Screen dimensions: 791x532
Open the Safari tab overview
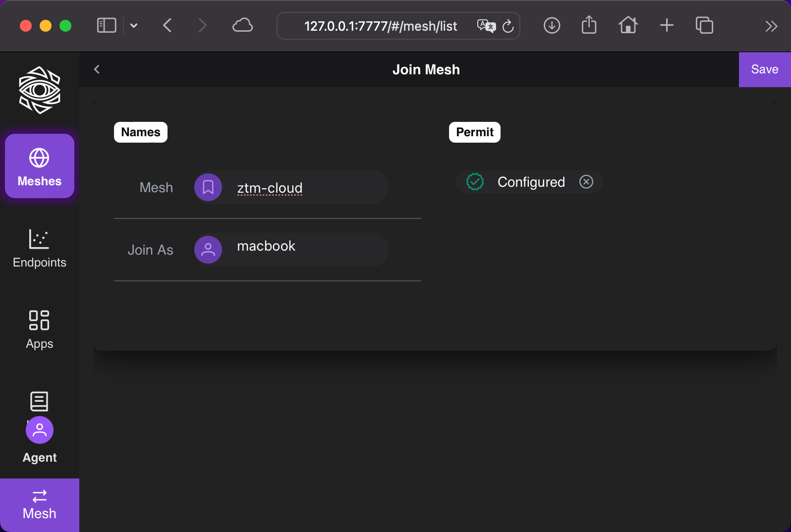[x=704, y=25]
